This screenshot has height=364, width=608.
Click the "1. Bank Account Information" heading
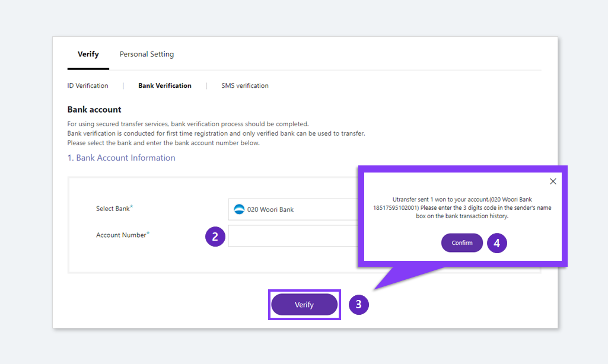point(121,158)
